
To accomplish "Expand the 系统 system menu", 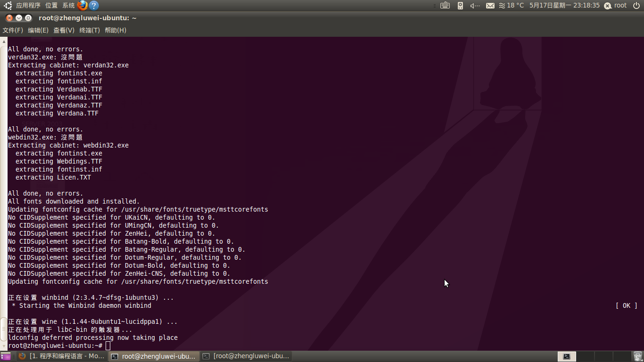I will pyautogui.click(x=68, y=6).
